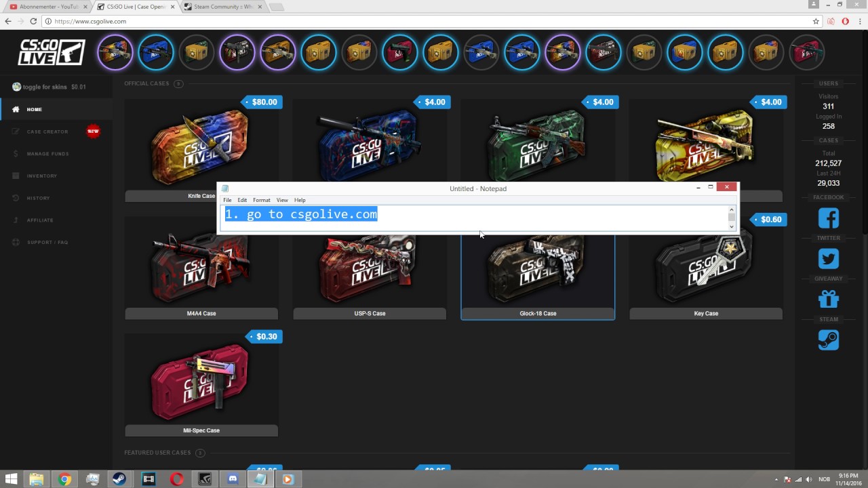
Task: Open the Mil-Spec Case
Action: (x=201, y=385)
